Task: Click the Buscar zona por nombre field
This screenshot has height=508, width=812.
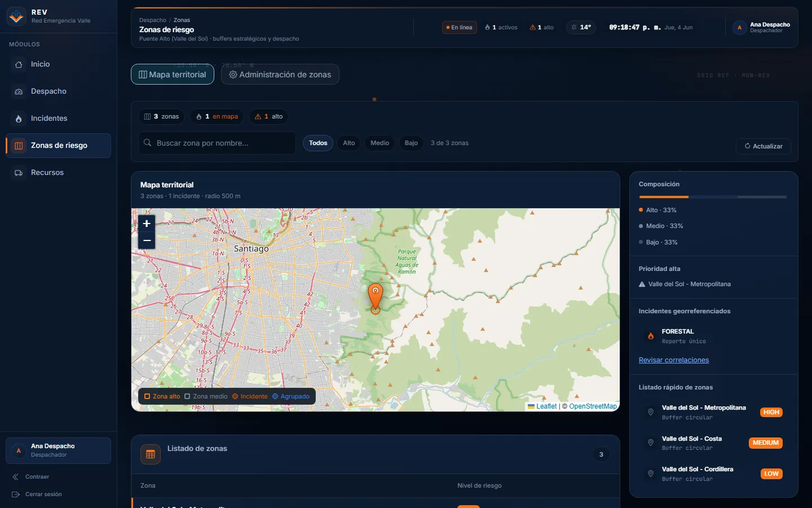Action: coord(217,143)
